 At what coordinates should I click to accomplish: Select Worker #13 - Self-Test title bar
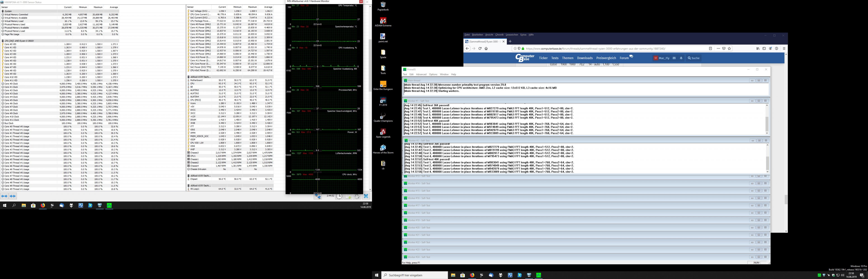coord(586,176)
